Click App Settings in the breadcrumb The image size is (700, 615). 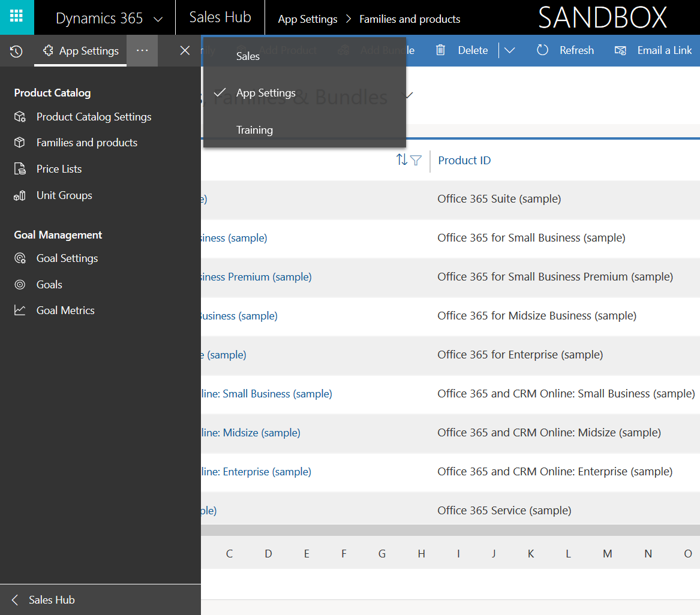(x=308, y=19)
